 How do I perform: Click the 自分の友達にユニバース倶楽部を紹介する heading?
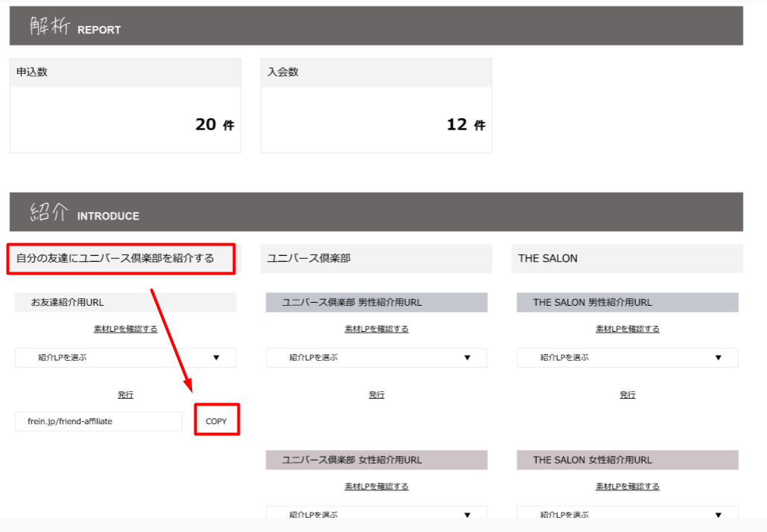click(115, 258)
